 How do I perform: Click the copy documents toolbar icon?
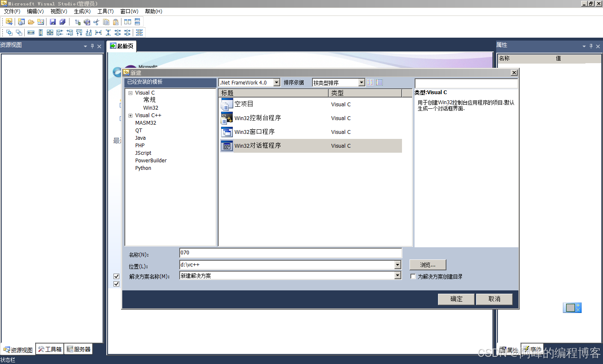pos(106,22)
